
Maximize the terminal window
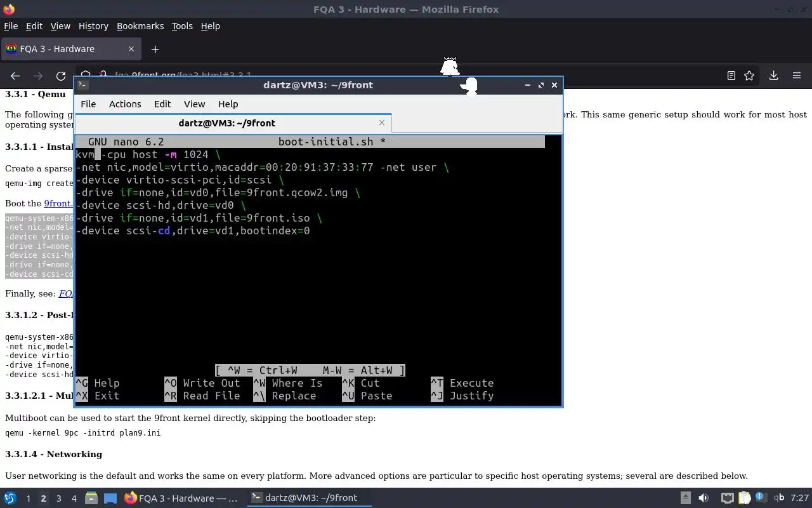click(540, 85)
